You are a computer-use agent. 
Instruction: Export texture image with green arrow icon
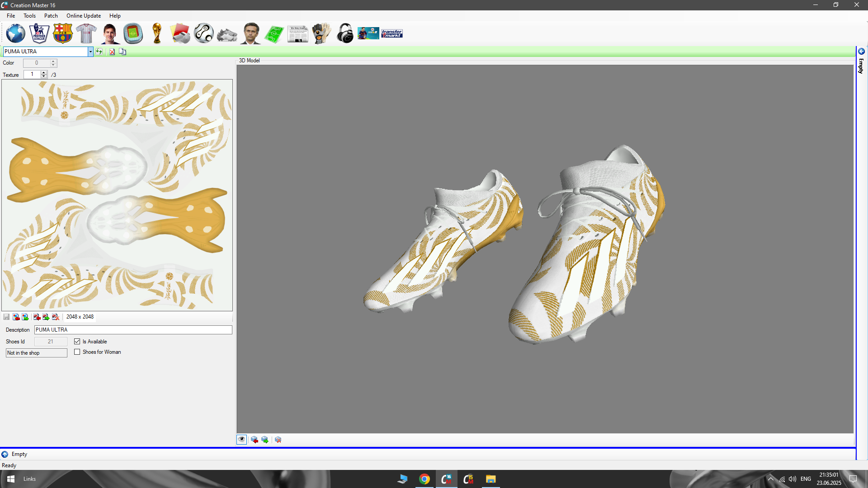click(25, 317)
